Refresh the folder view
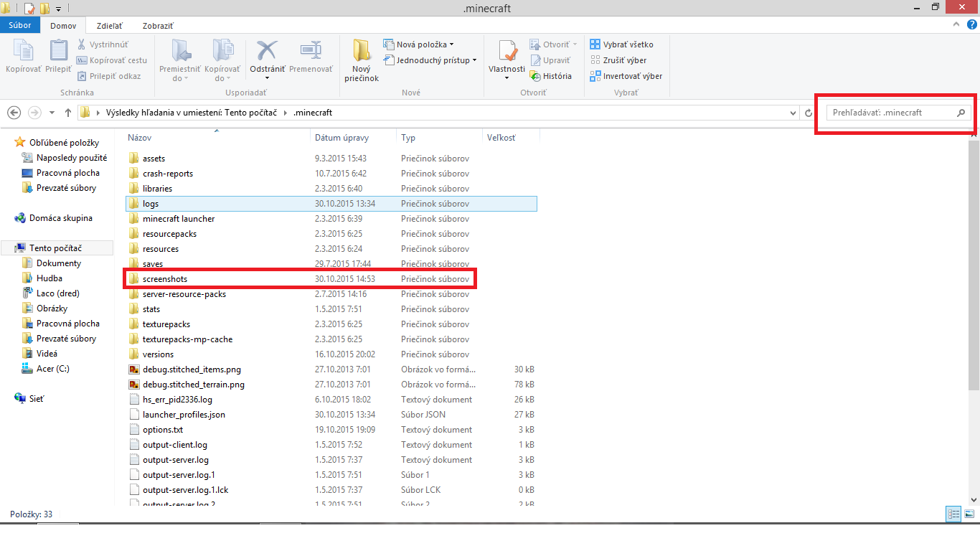Viewport: 980px width, 551px height. (x=809, y=113)
